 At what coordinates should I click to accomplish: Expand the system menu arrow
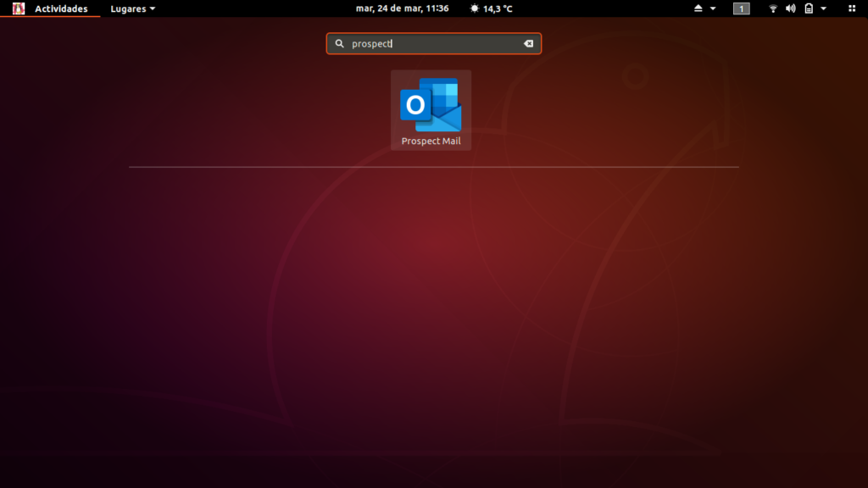pyautogui.click(x=824, y=8)
